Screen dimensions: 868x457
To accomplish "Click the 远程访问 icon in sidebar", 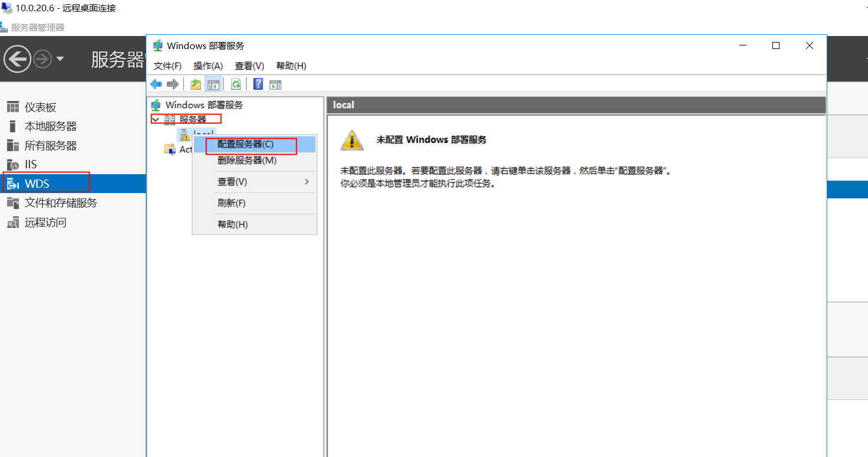I will pos(13,223).
